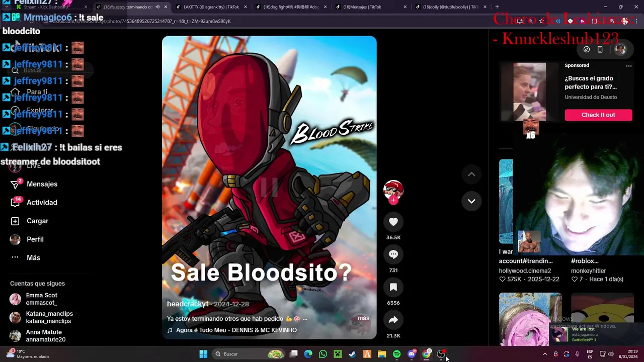This screenshot has width=644, height=362.
Task: Open Steam from taskbar
Action: point(352,354)
